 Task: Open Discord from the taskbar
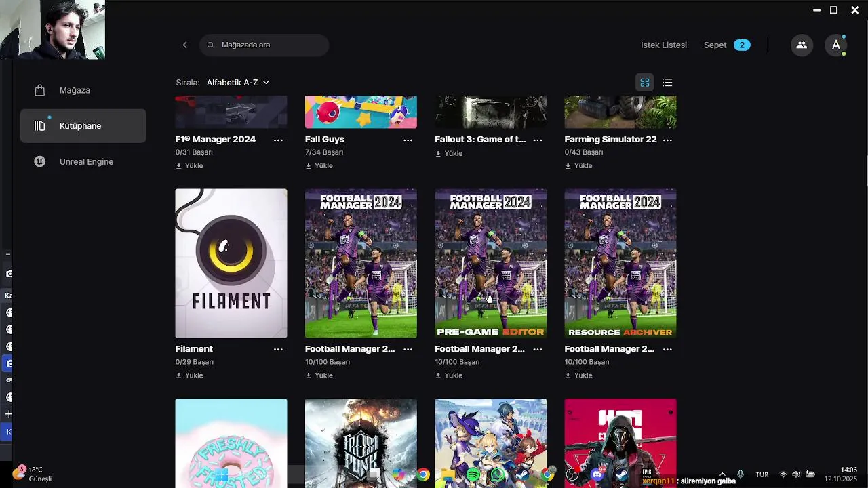[597, 474]
